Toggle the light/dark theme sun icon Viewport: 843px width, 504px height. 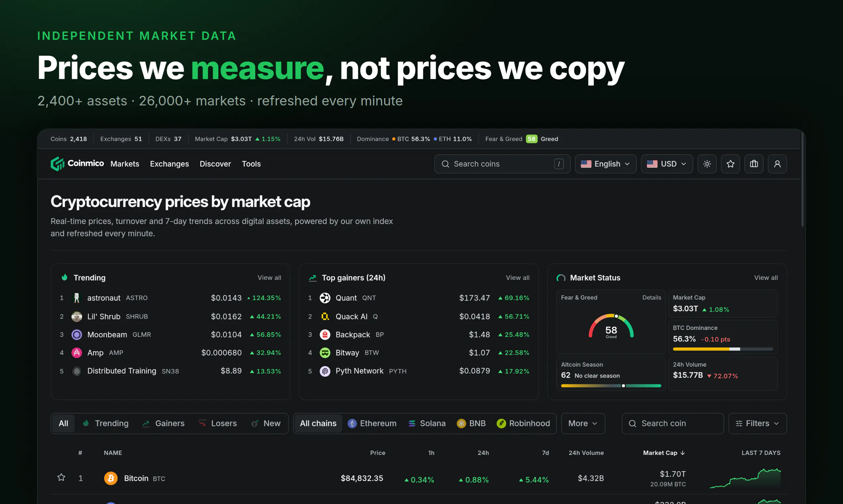tap(707, 164)
